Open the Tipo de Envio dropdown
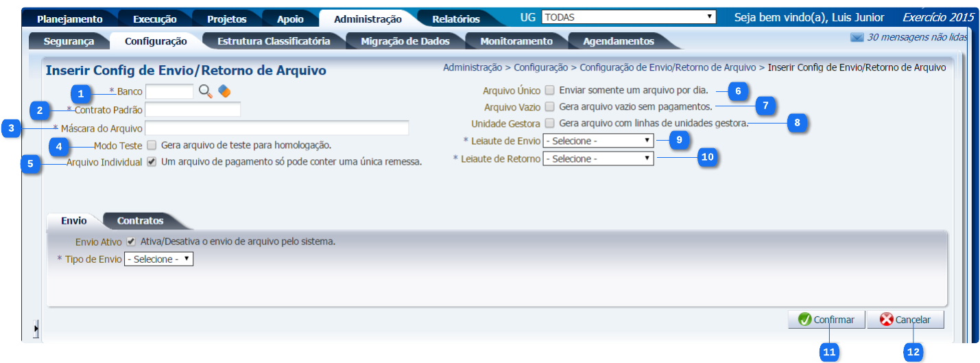This screenshot has width=980, height=363. point(158,259)
